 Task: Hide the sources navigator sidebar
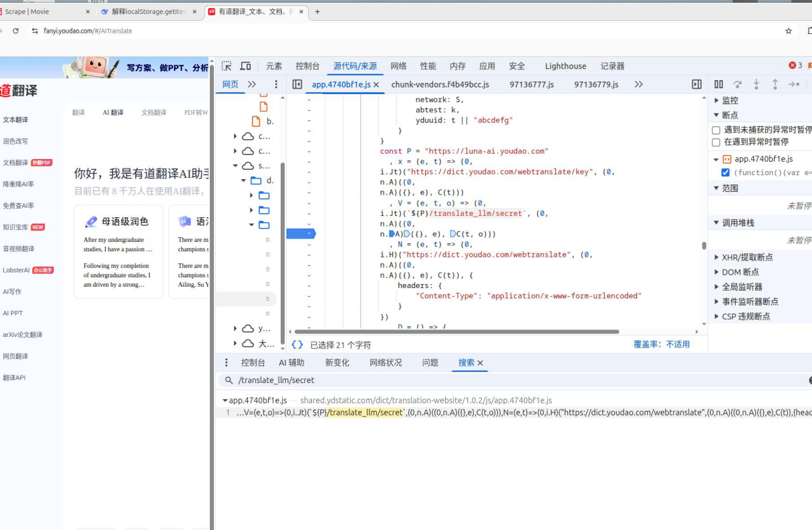coord(297,84)
